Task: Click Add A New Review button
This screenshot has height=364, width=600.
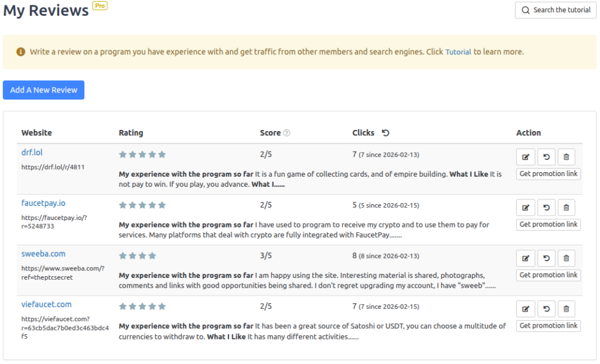Action: coord(44,90)
